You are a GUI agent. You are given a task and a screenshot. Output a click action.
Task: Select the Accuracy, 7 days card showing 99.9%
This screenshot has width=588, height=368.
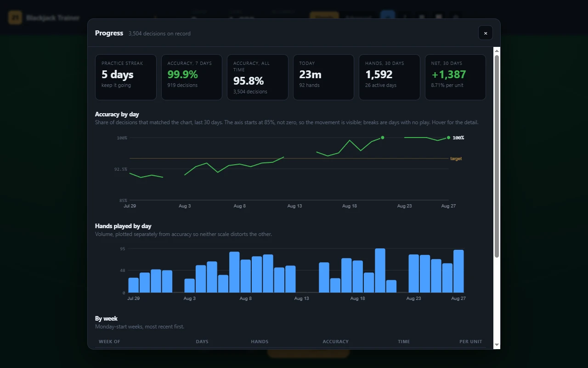click(x=192, y=77)
